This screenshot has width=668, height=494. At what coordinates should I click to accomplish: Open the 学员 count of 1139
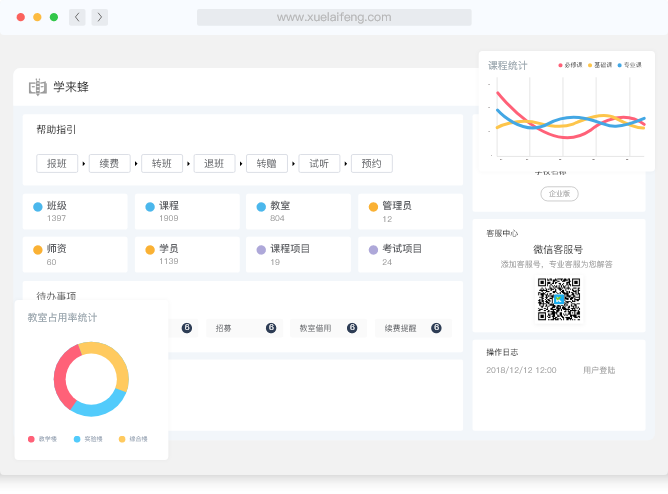pos(169,261)
